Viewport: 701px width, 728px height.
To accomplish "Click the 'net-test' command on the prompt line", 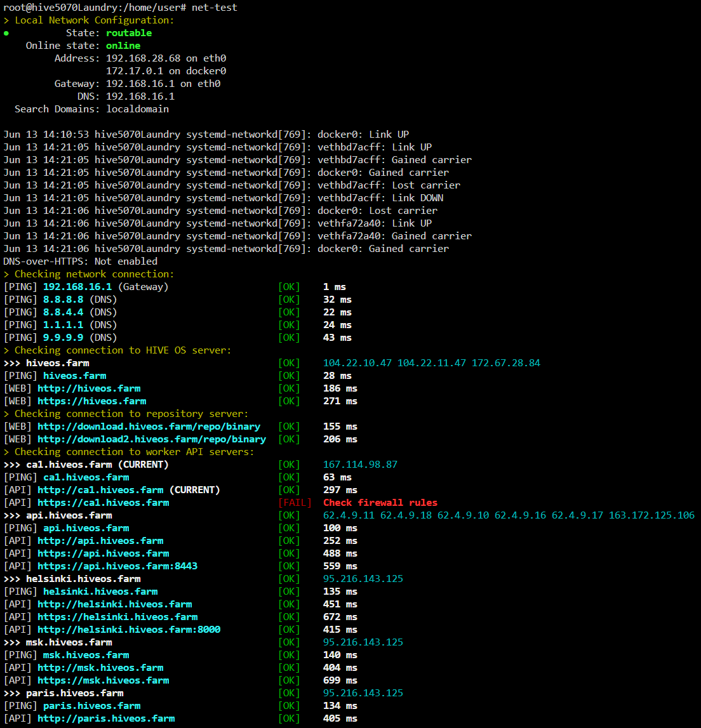I will point(214,8).
